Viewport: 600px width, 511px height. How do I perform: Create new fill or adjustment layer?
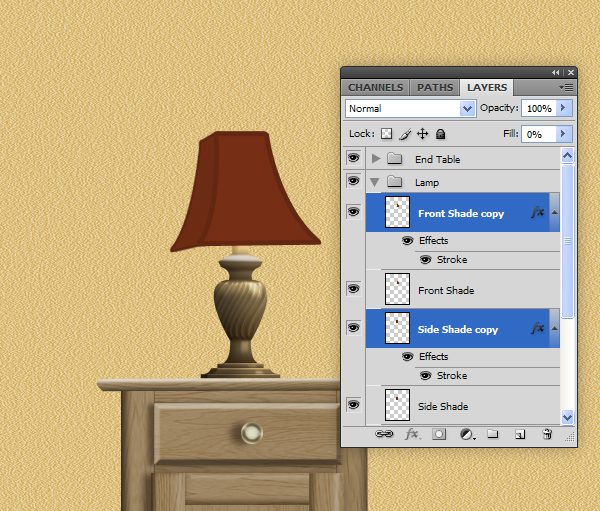[x=466, y=435]
